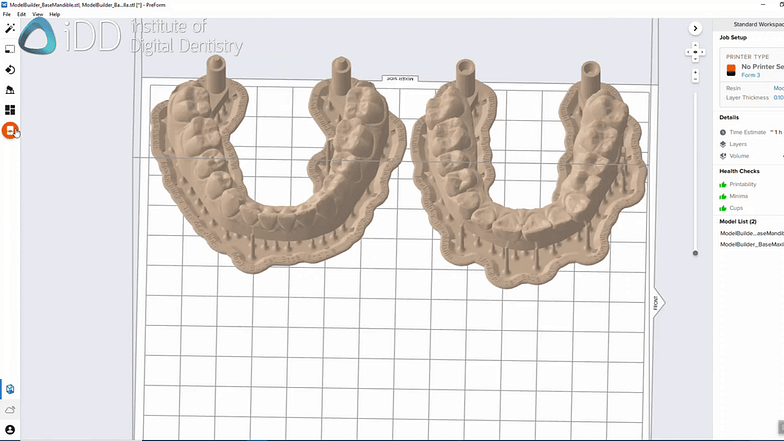Open the user account profile icon
Screen dimensions: 784x441
point(10,429)
